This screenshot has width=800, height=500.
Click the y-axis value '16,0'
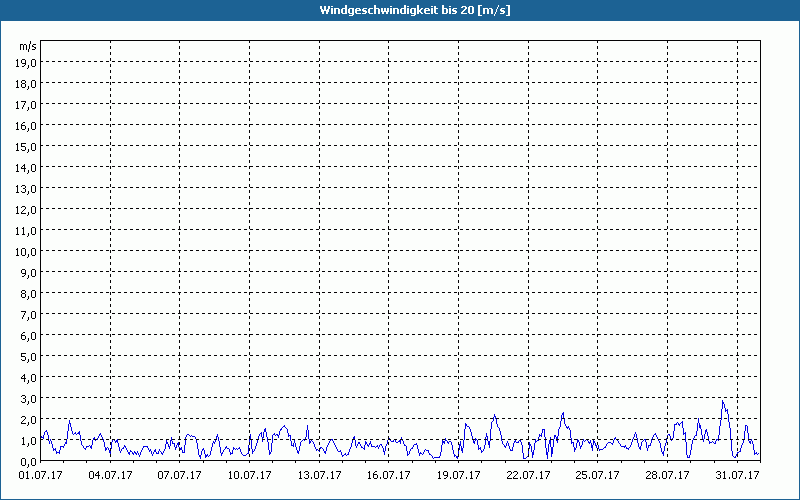[27, 126]
